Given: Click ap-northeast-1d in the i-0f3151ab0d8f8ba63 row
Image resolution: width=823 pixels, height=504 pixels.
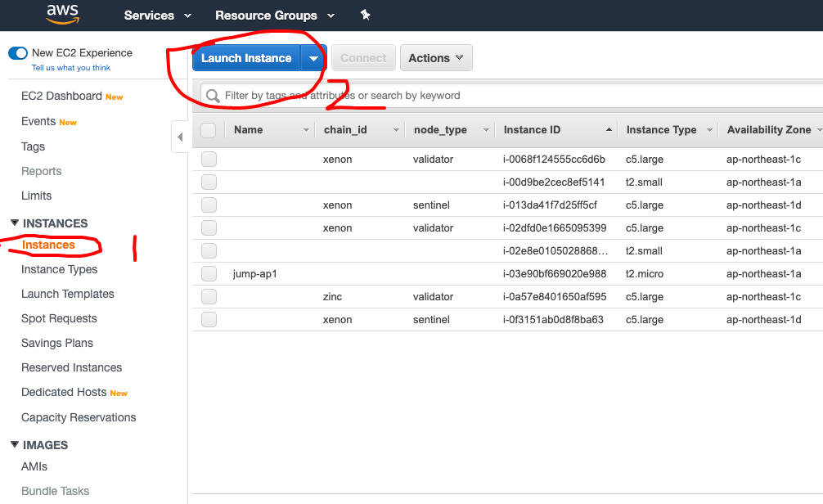Looking at the screenshot, I should coord(764,320).
